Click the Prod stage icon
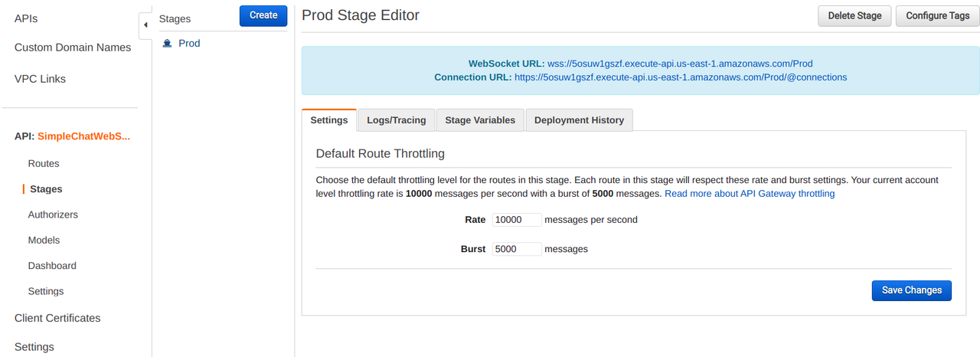 (x=167, y=44)
